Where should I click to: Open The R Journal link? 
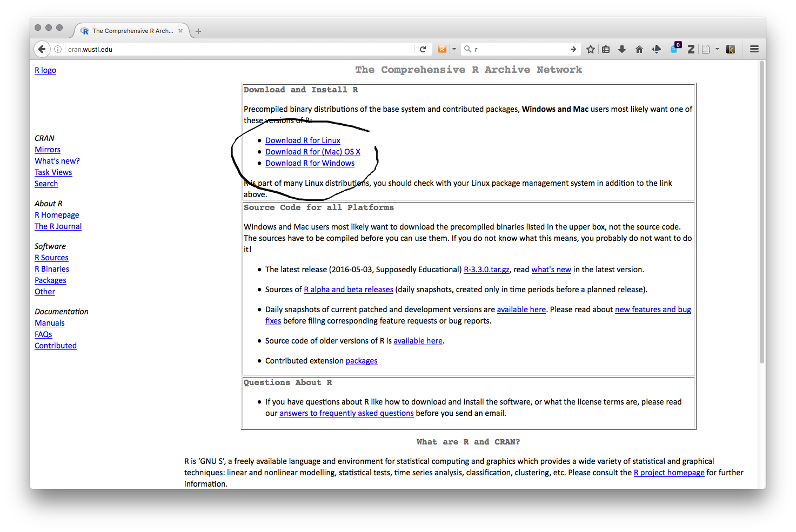(58, 226)
